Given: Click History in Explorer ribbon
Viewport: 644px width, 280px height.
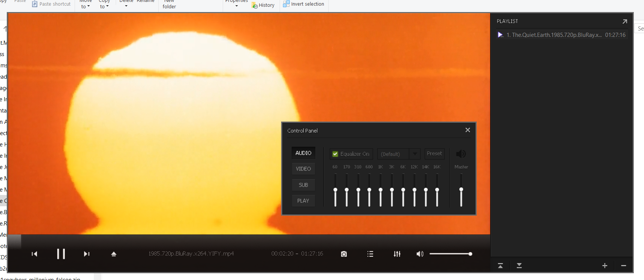Looking at the screenshot, I should coord(263,5).
